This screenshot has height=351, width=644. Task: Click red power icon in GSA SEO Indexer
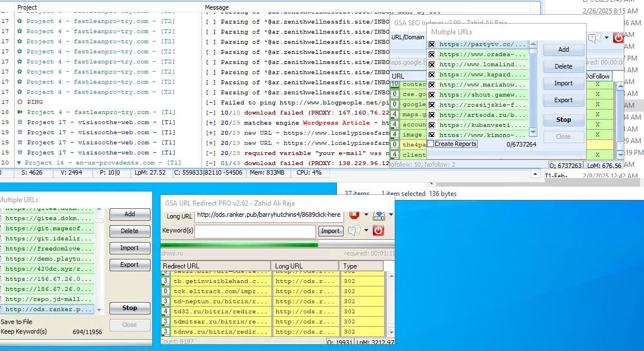pos(618,38)
